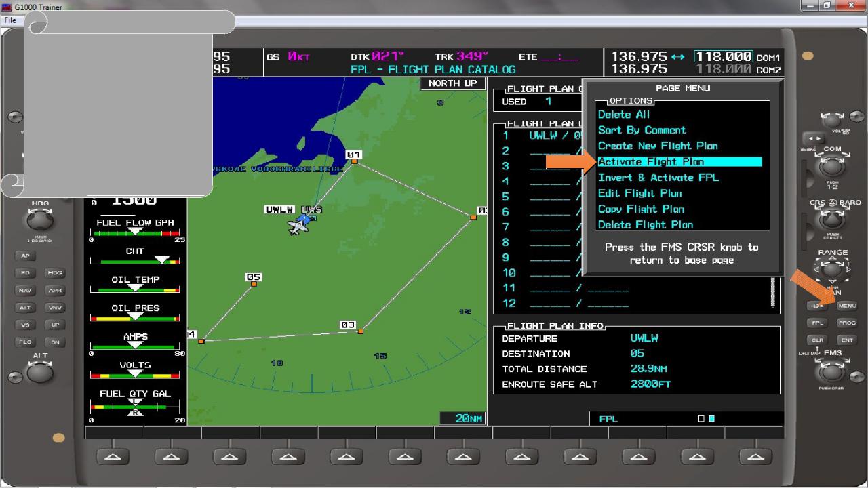Click the 118.000 COM1 standby frequency
Screen dimensions: 868x488
[x=724, y=57]
